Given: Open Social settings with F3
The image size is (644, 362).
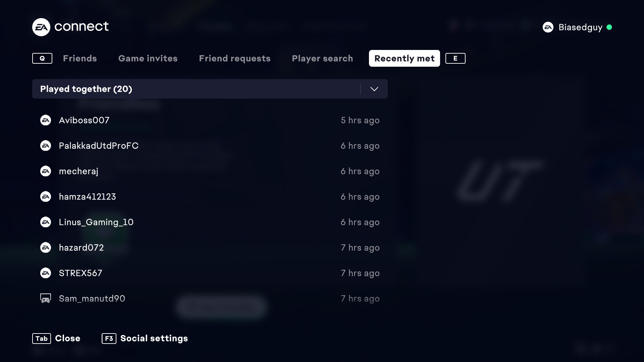Looking at the screenshot, I should (x=145, y=338).
